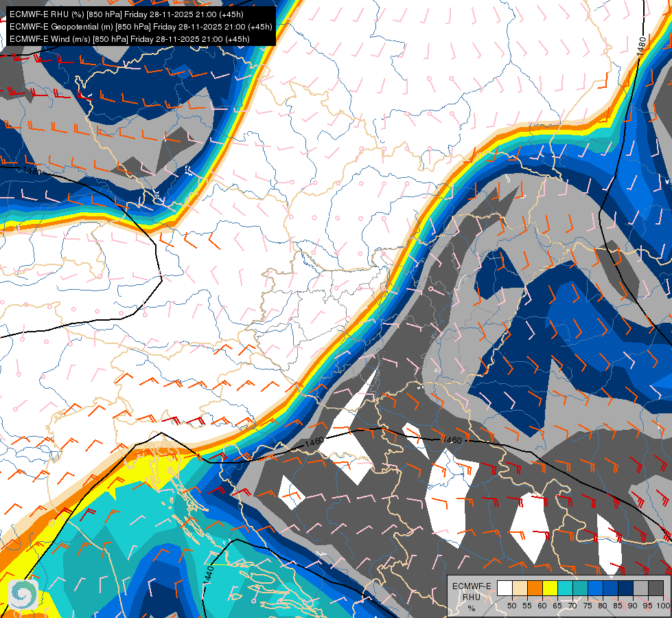Click the legend value 55
The image size is (672, 618).
(526, 606)
